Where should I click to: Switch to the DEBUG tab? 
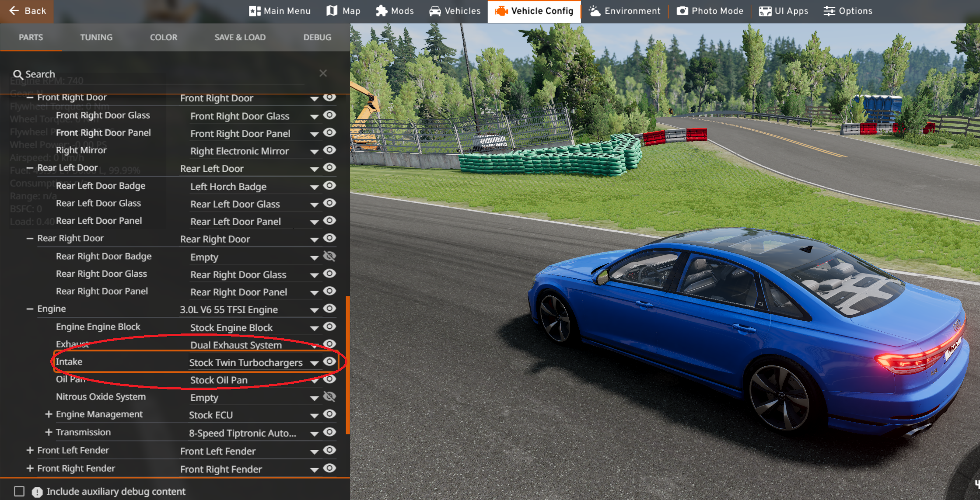click(317, 38)
